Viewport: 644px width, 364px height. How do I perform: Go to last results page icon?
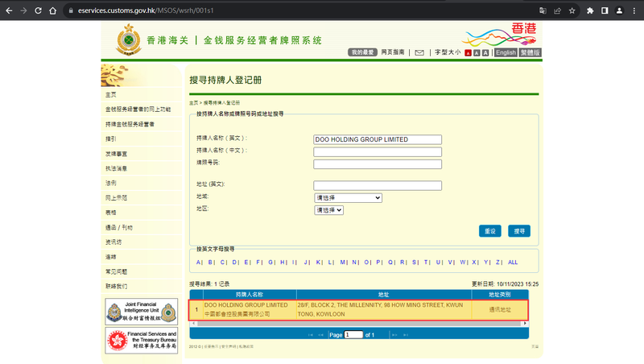(x=406, y=335)
